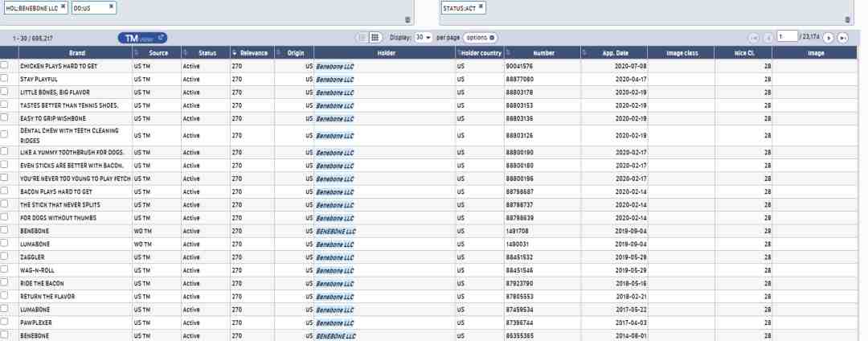Switch to grid view layout
This screenshot has height=341, width=868.
coord(375,38)
